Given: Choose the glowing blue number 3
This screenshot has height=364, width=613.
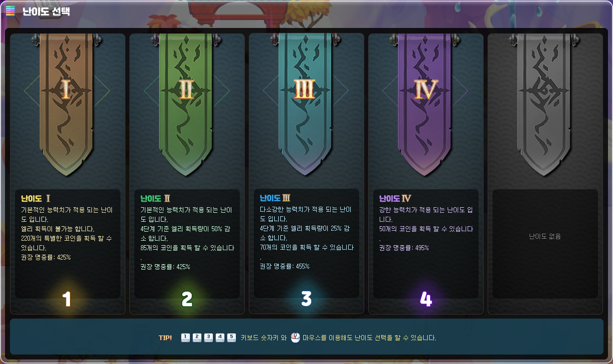Looking at the screenshot, I should click(x=306, y=299).
